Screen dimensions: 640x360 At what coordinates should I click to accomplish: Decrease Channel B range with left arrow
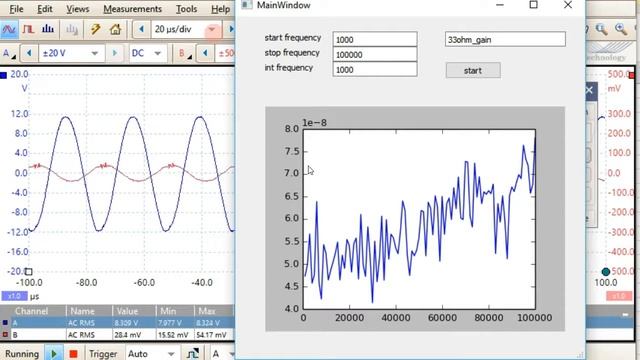click(205, 53)
